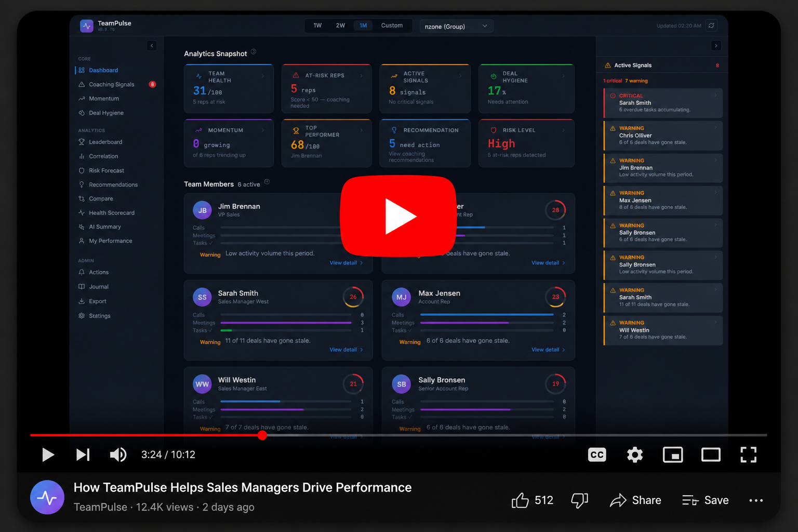Image resolution: width=798 pixels, height=532 pixels.
Task: Open the critical Sarah Smith signal
Action: [663, 103]
